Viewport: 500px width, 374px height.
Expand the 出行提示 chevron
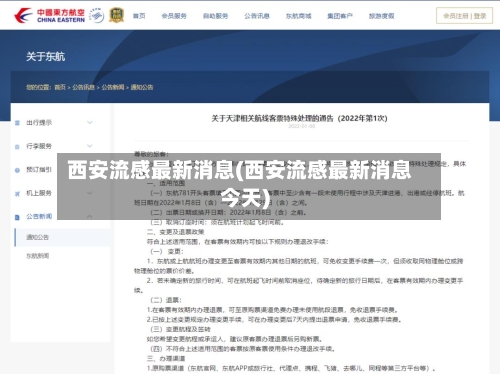tap(90, 123)
